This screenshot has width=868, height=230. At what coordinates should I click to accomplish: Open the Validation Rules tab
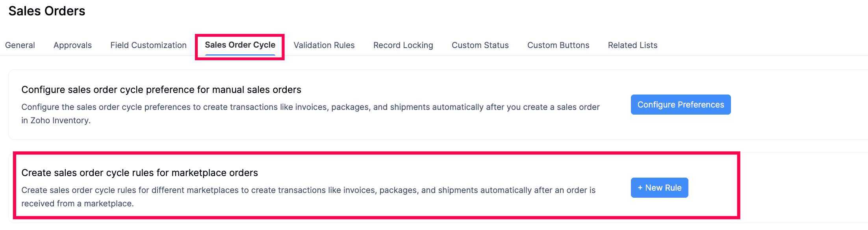point(324,45)
